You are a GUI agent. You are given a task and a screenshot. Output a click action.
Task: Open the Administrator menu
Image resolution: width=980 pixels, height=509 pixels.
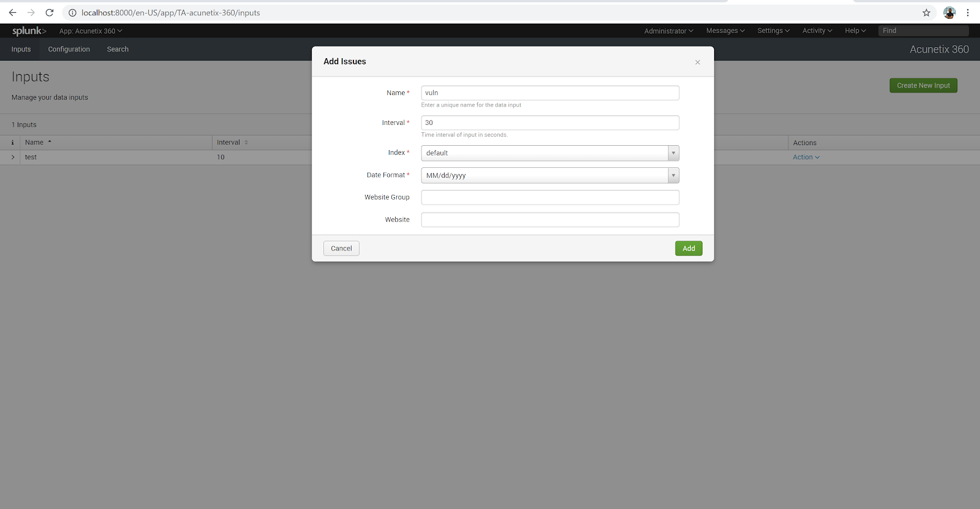point(669,31)
